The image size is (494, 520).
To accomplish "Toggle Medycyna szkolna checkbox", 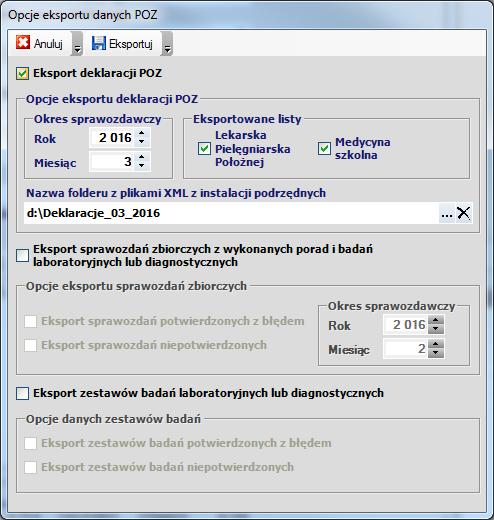I will [x=324, y=149].
